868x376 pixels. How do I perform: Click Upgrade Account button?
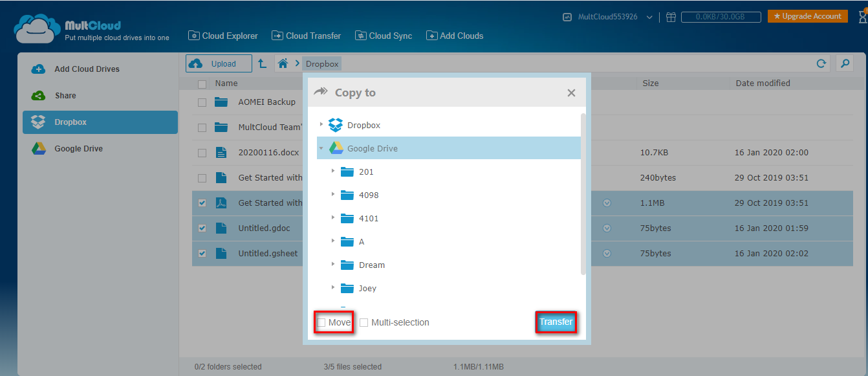pyautogui.click(x=807, y=16)
